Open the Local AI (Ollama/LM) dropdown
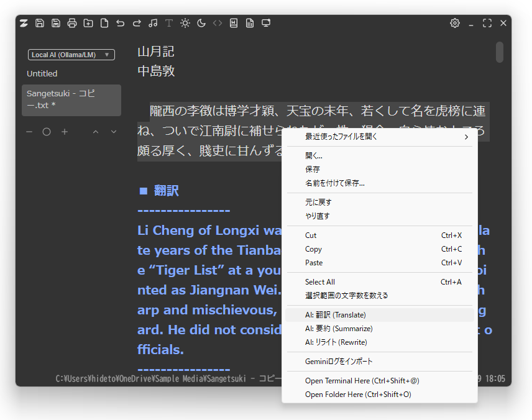Viewport: 532px width, 420px height. (71, 54)
